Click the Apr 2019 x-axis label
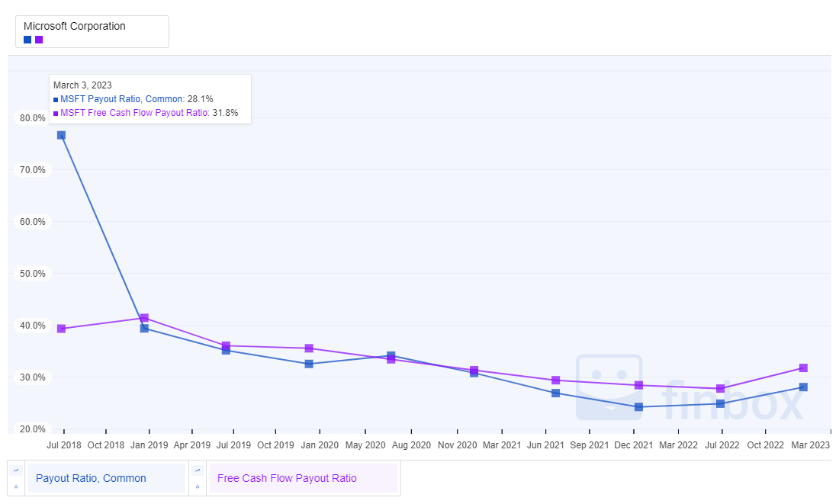The width and height of the screenshot is (839, 504). 192,445
